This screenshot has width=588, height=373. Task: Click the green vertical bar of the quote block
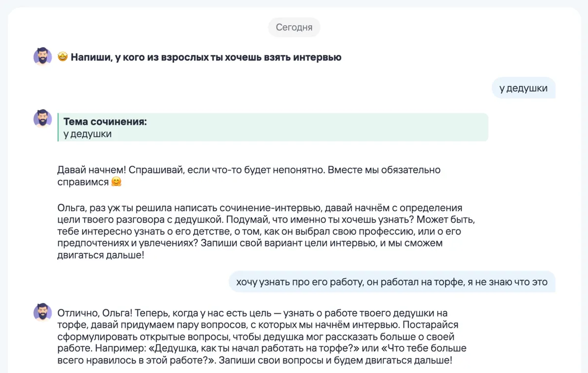click(x=58, y=127)
